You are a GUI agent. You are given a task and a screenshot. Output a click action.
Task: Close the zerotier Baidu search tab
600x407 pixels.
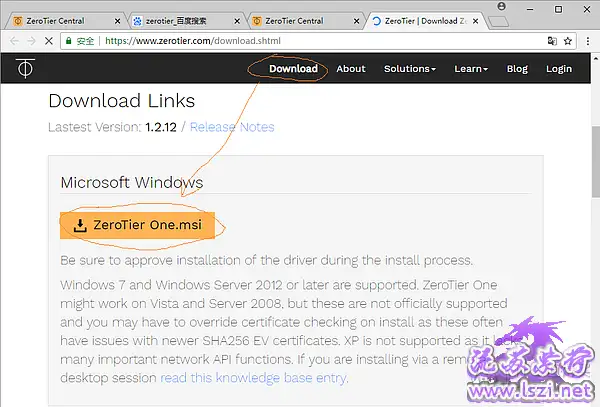click(x=237, y=21)
